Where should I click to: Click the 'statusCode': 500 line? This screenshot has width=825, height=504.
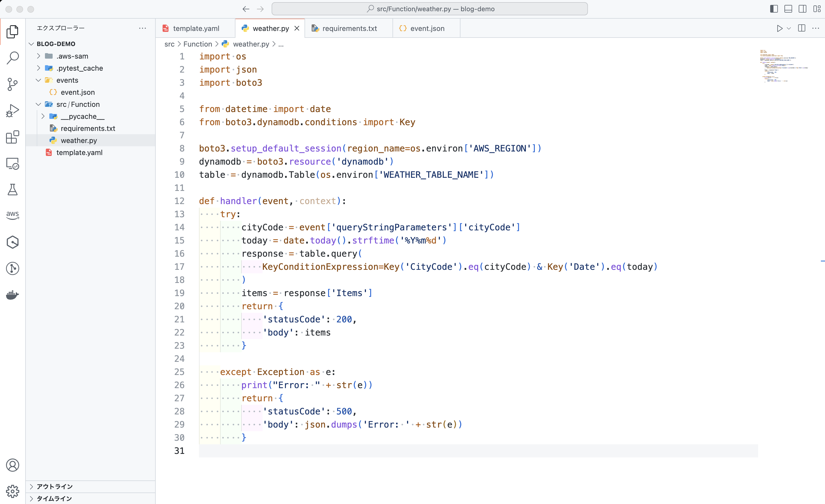coord(310,411)
